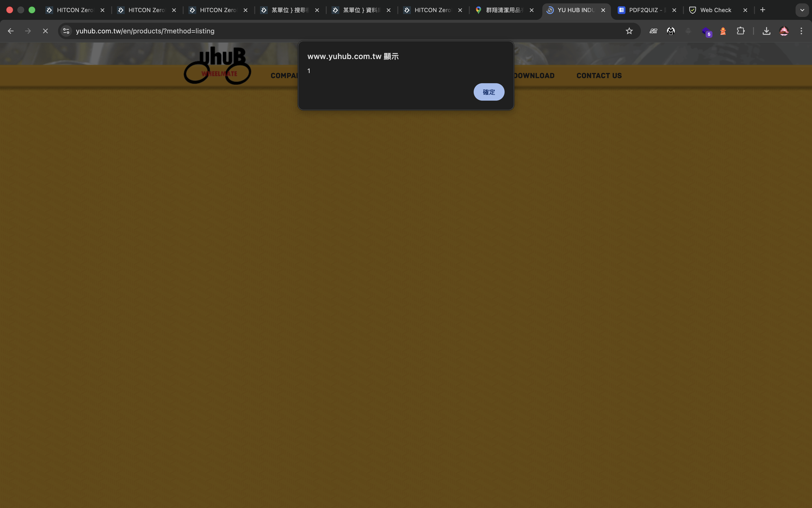Click the CONTACT US nav link
Image resolution: width=812 pixels, height=508 pixels.
tap(599, 75)
